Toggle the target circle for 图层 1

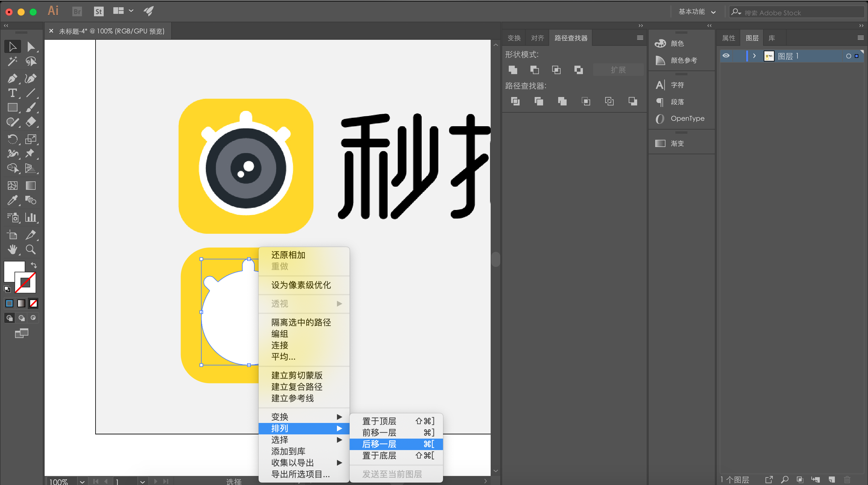pyautogui.click(x=848, y=56)
